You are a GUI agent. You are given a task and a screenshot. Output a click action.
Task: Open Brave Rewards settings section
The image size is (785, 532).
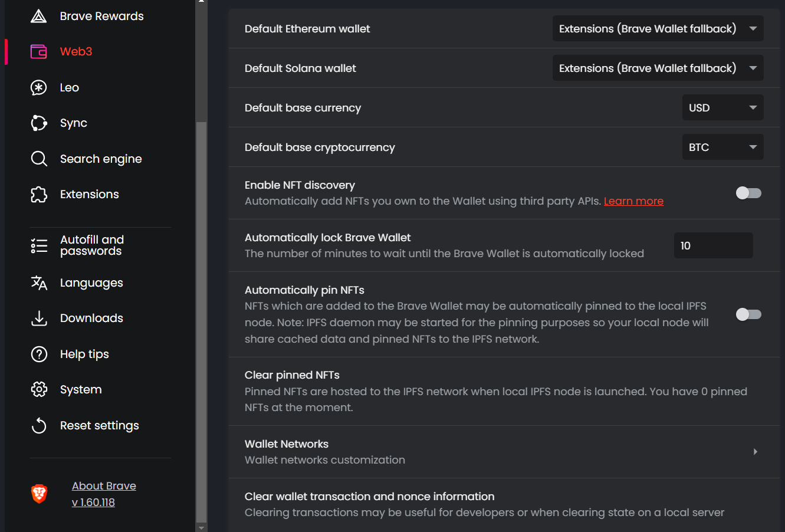pos(102,16)
